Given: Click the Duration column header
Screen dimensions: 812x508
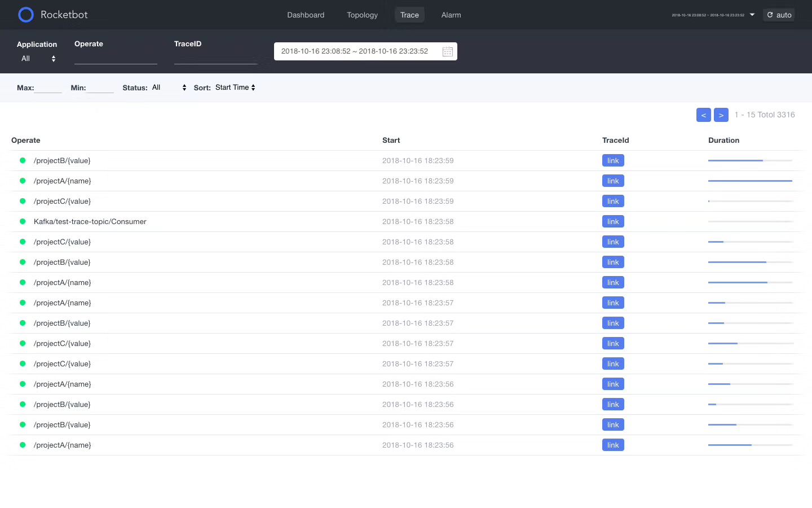Looking at the screenshot, I should click(x=724, y=141).
